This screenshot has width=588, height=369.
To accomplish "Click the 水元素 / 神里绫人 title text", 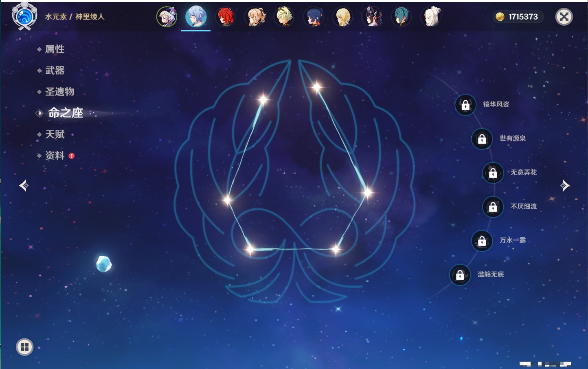I will [x=75, y=17].
